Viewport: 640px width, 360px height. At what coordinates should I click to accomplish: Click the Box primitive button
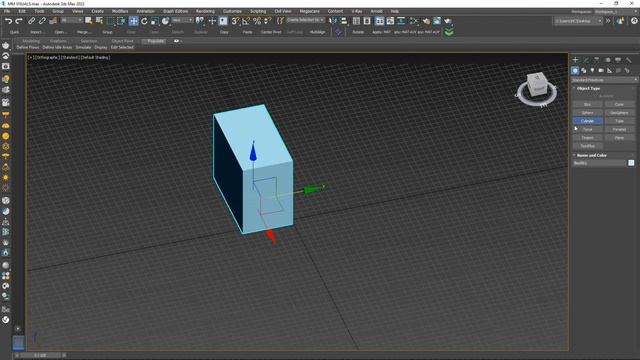(587, 104)
